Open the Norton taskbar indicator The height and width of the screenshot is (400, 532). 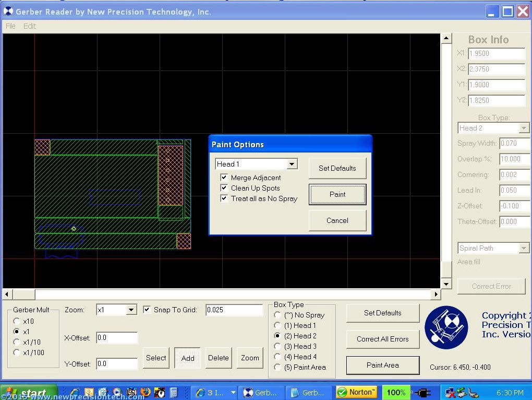(356, 392)
